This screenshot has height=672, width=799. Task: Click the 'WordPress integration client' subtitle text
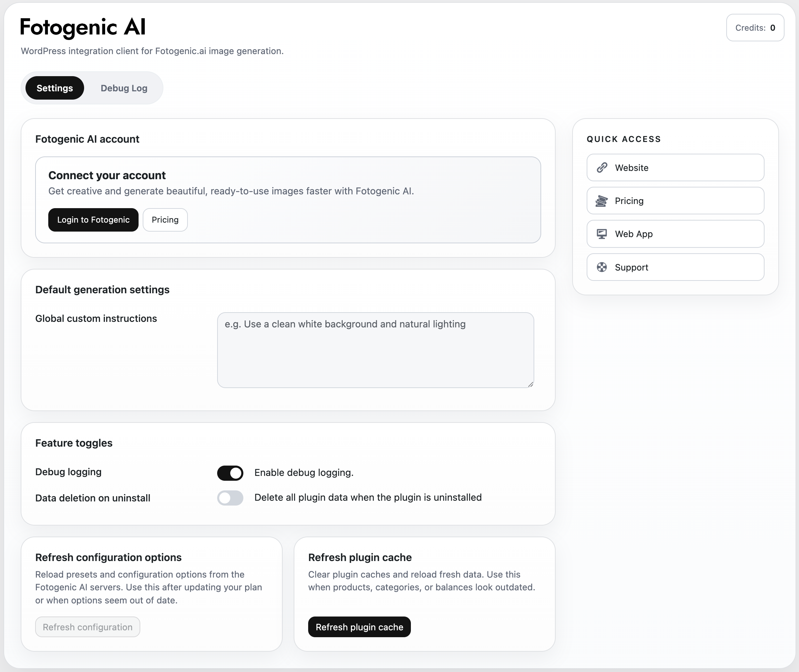point(152,51)
